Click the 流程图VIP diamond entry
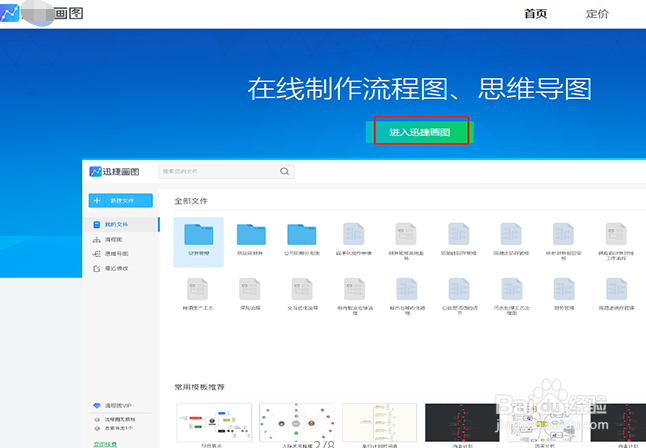This screenshot has height=448, width=646. [x=112, y=406]
